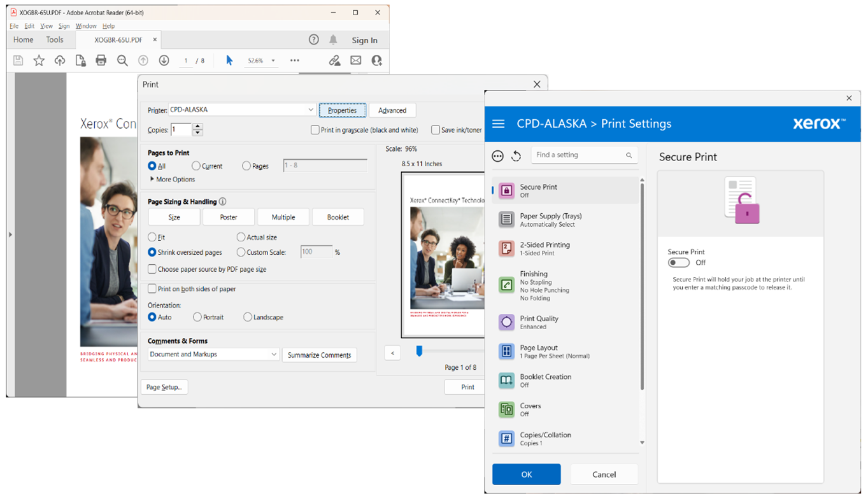Click the envelope email icon in Acrobat

(x=356, y=60)
